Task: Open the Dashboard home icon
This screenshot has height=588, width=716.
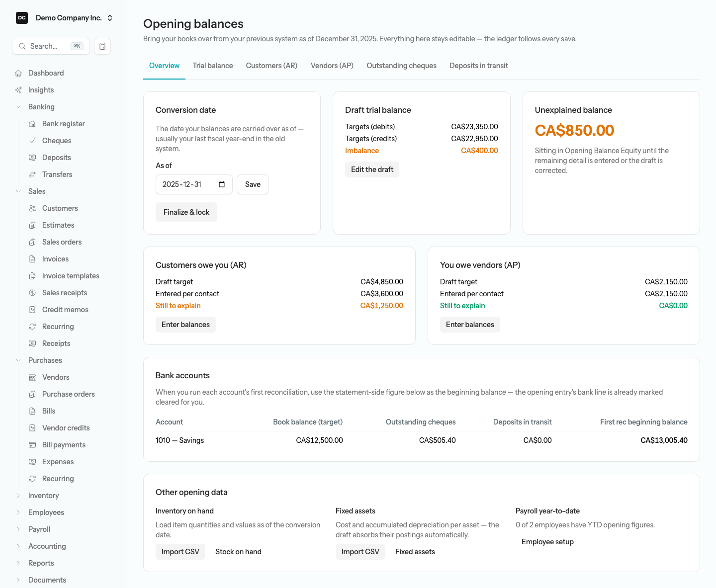Action: [18, 73]
